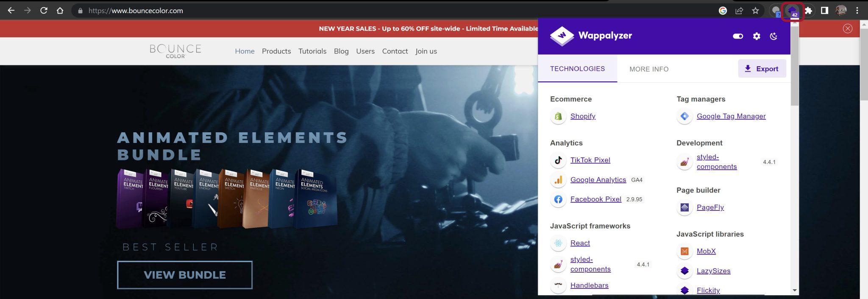Viewport: 868px width, 299px height.
Task: Click the browser forward arrow
Action: [x=28, y=11]
